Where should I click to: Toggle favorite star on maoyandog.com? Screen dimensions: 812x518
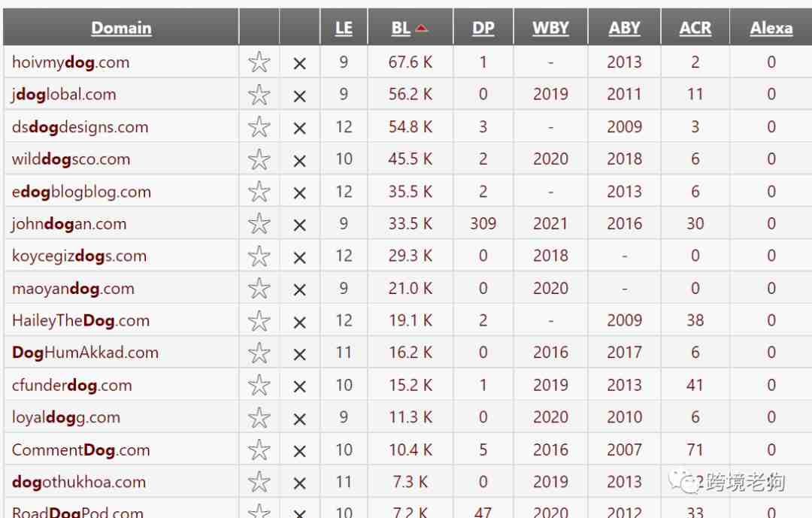(259, 289)
